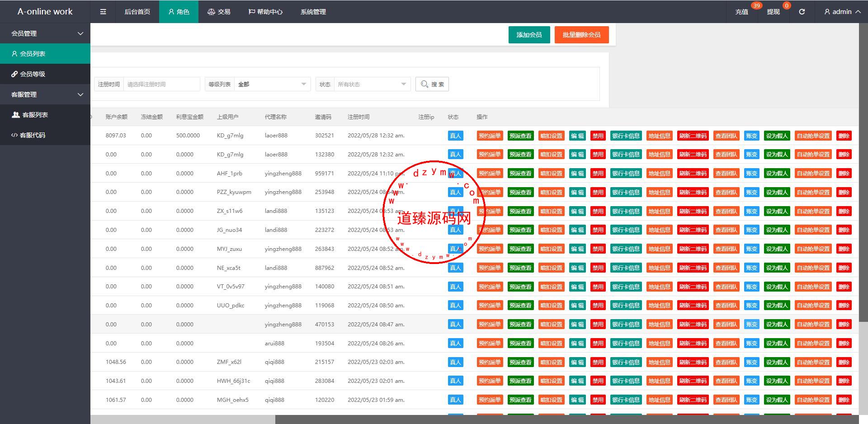Click 删除 for invite code 302521
The height and width of the screenshot is (424, 868).
pyautogui.click(x=844, y=136)
